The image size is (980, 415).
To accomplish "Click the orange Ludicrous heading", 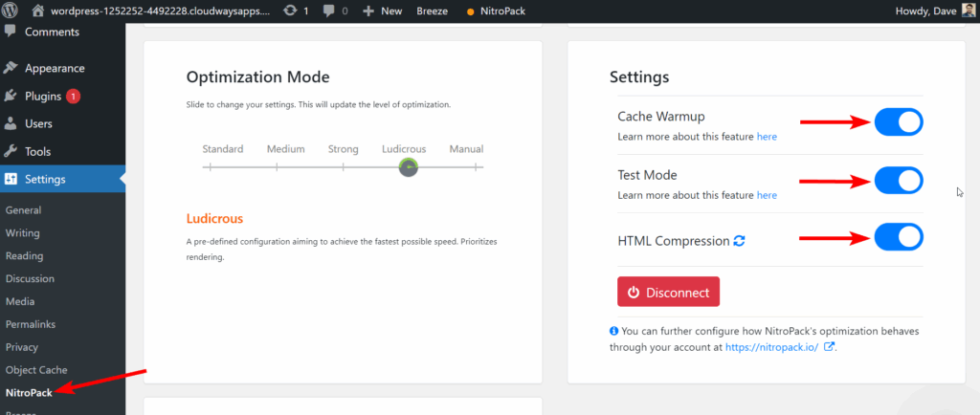I will tap(214, 219).
